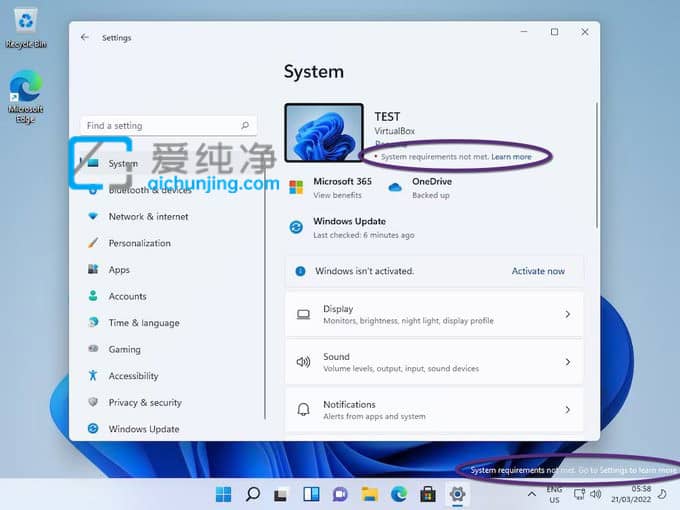Select Personalization in sidebar
This screenshot has width=680, height=510.
tap(140, 243)
